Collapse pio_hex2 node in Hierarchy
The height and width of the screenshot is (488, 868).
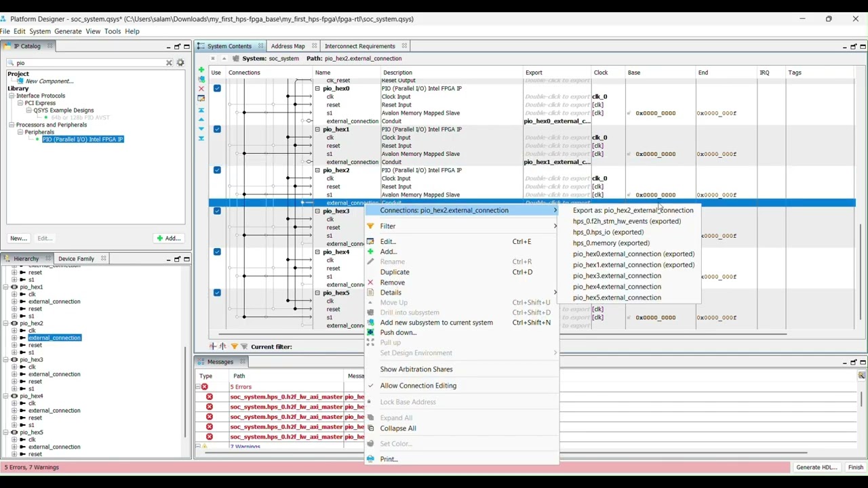(6, 323)
